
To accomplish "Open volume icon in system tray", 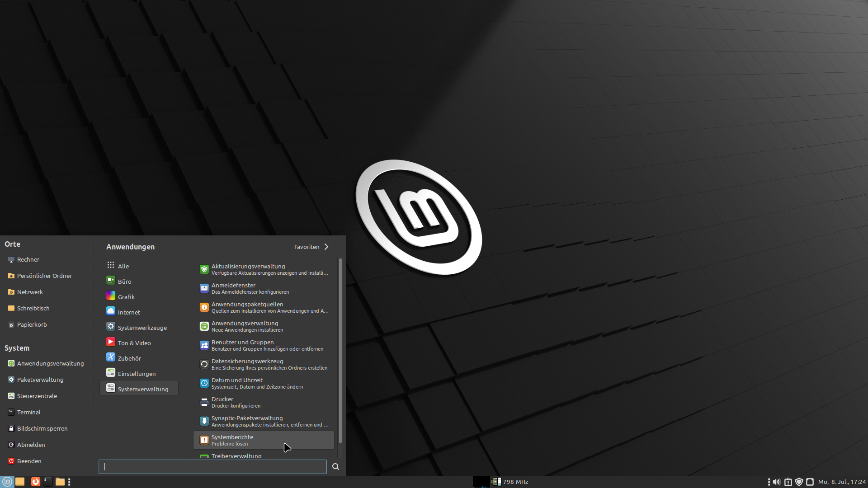I will (777, 482).
